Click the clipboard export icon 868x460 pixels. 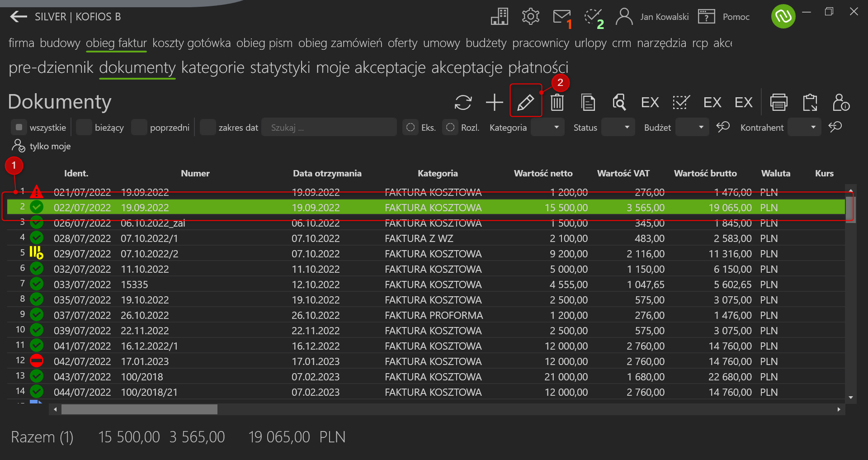pyautogui.click(x=810, y=102)
